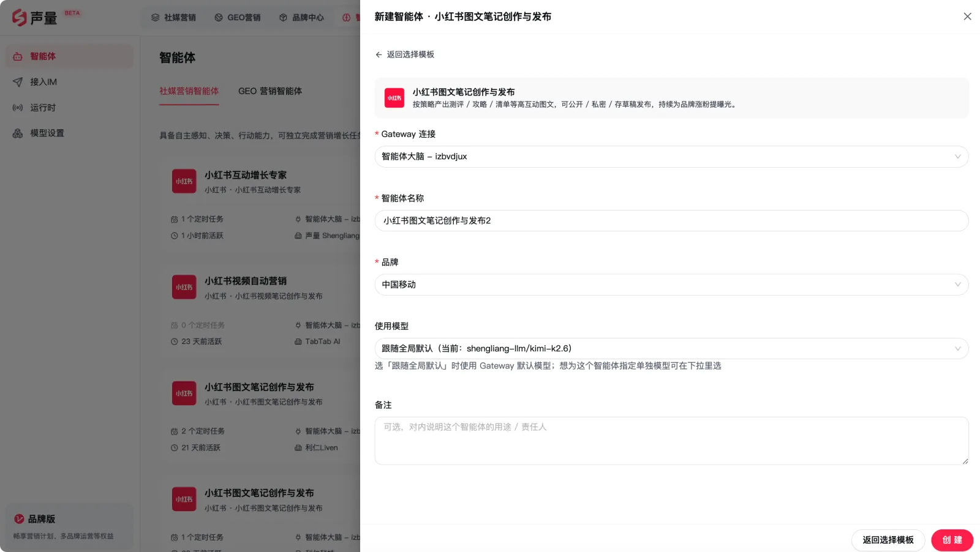980x552 pixels.
Task: Click the 品牌版 badge icon
Action: point(19,519)
